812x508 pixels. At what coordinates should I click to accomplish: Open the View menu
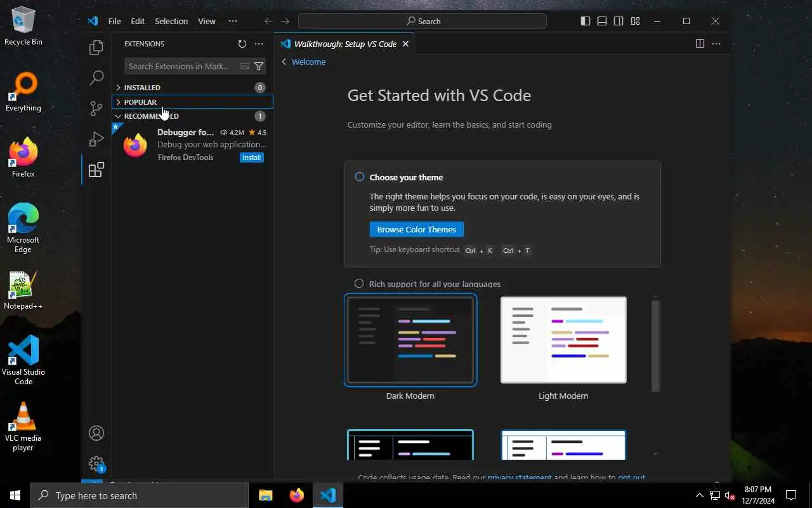(207, 21)
